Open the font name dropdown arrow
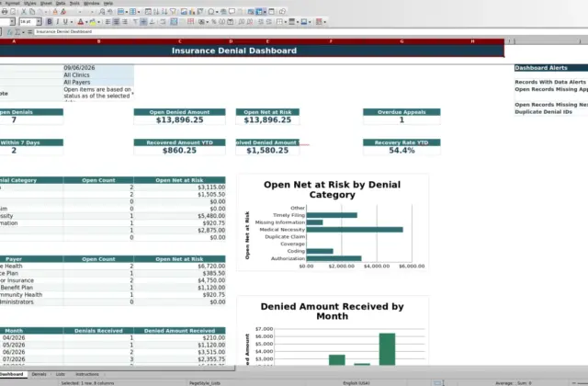Screen dimensions: 588x386 click(12, 22)
